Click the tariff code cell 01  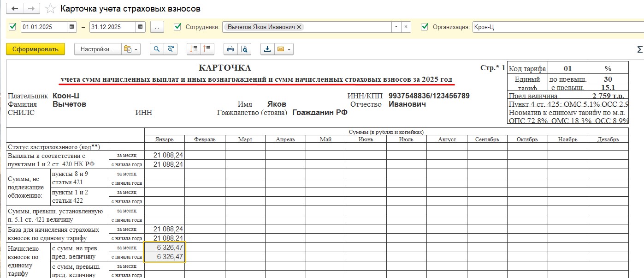tap(567, 68)
